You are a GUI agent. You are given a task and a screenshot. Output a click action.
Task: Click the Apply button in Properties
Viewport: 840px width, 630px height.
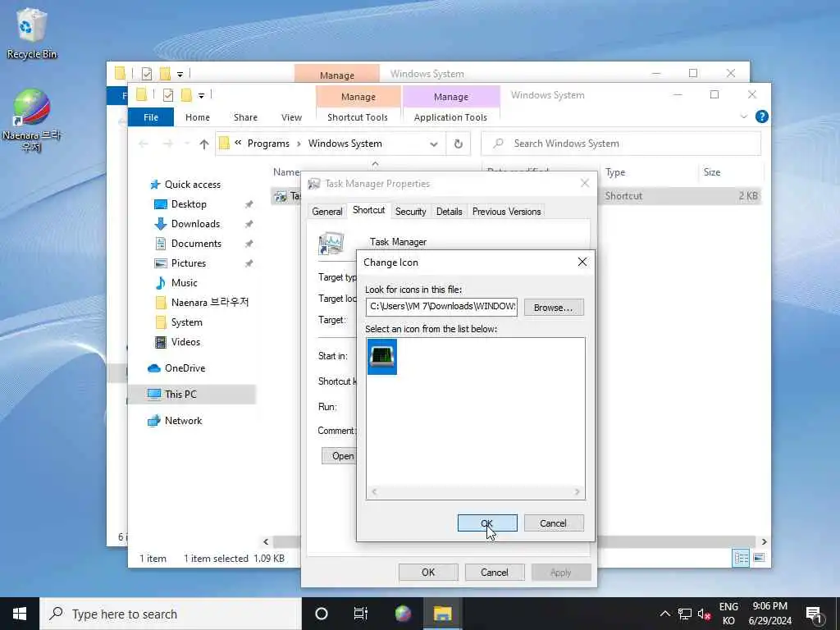(561, 572)
